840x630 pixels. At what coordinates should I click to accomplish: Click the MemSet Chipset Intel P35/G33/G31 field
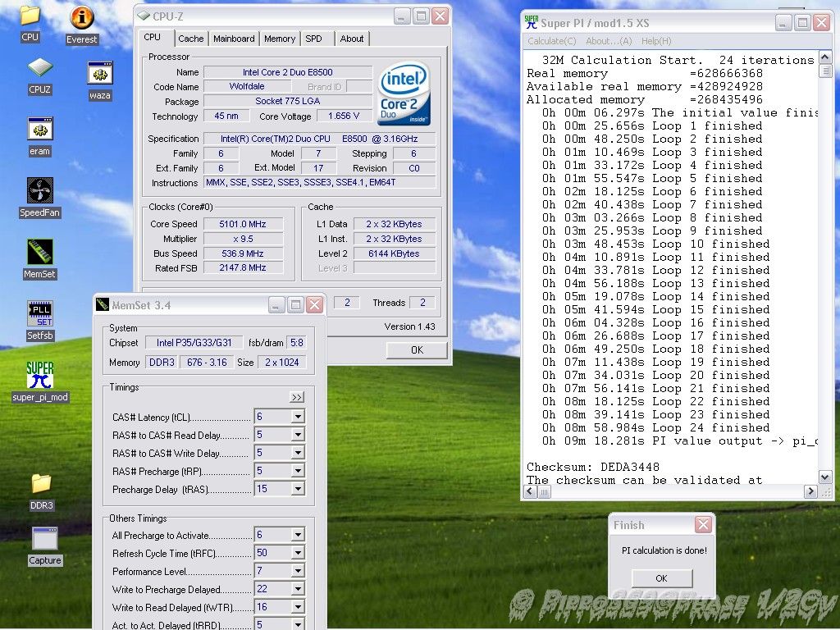tap(194, 342)
